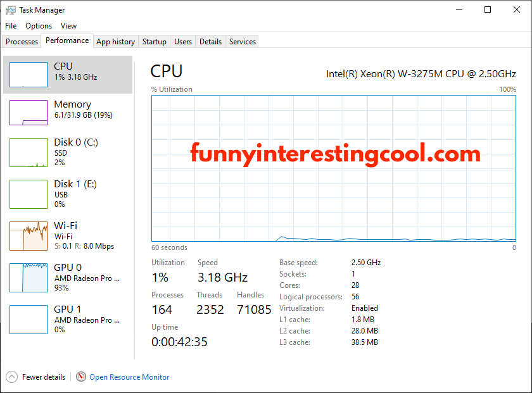This screenshot has height=393, width=532.
Task: Click the Wi-Fi S: 0.1 R: 8.0 Mbps text
Action: click(x=84, y=246)
